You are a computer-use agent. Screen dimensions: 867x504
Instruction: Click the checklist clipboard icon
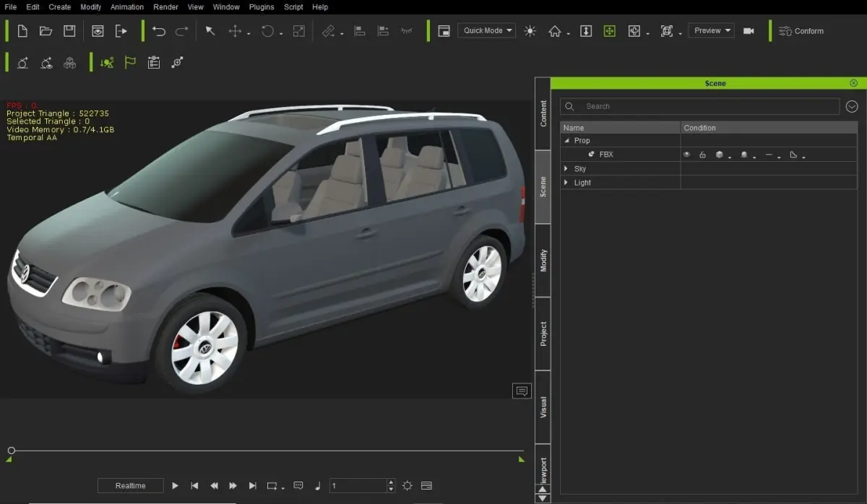[x=153, y=63]
